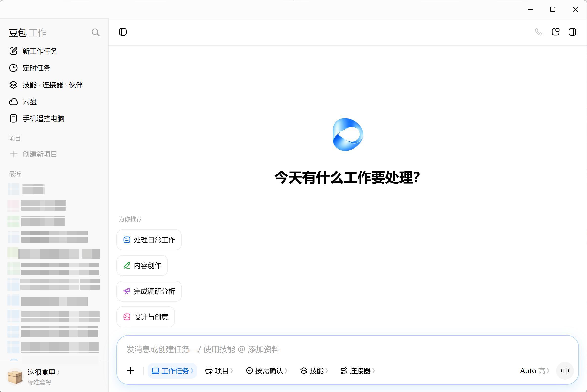
Task: Maximize the window
Action: click(x=553, y=9)
